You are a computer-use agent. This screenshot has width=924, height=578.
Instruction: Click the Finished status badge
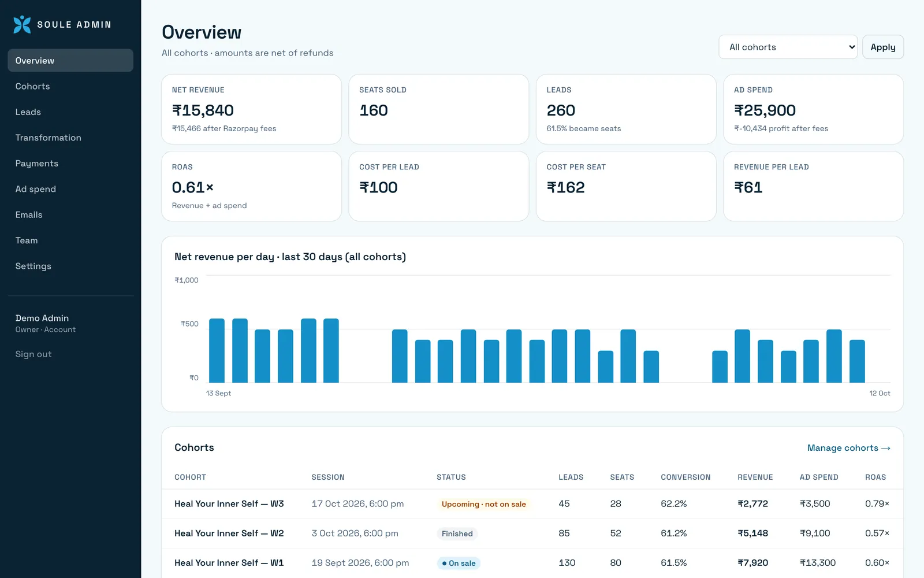click(x=457, y=533)
